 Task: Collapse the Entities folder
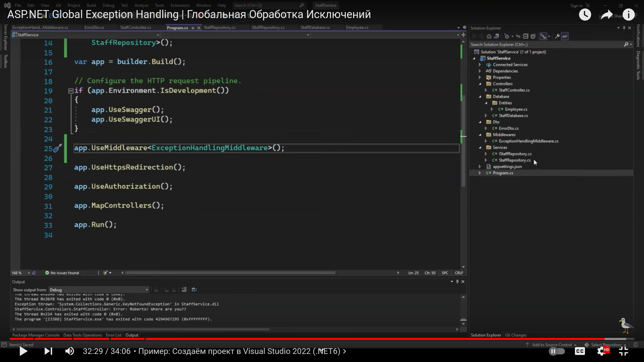click(x=486, y=103)
